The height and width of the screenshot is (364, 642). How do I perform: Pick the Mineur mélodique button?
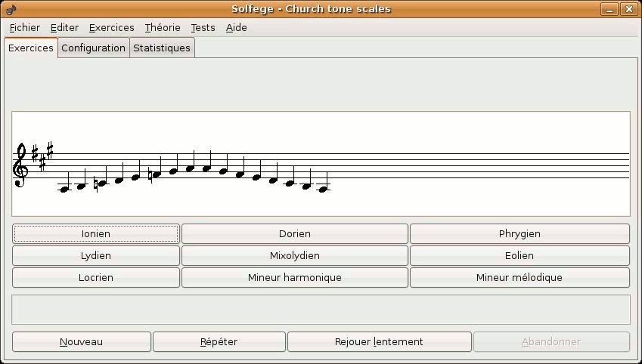[x=519, y=277]
